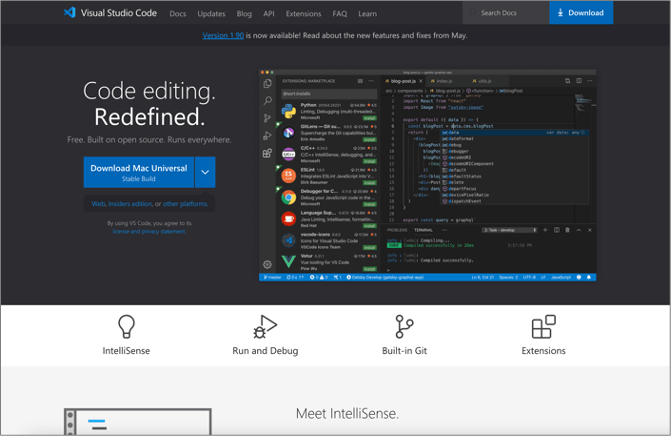Open the FAQ page
671x436 pixels.
click(x=340, y=14)
